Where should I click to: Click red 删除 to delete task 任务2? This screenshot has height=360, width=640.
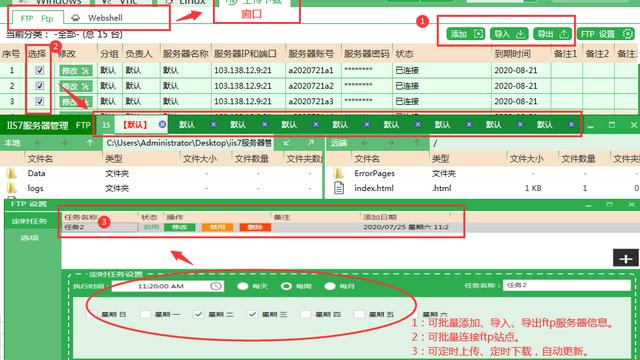255,227
